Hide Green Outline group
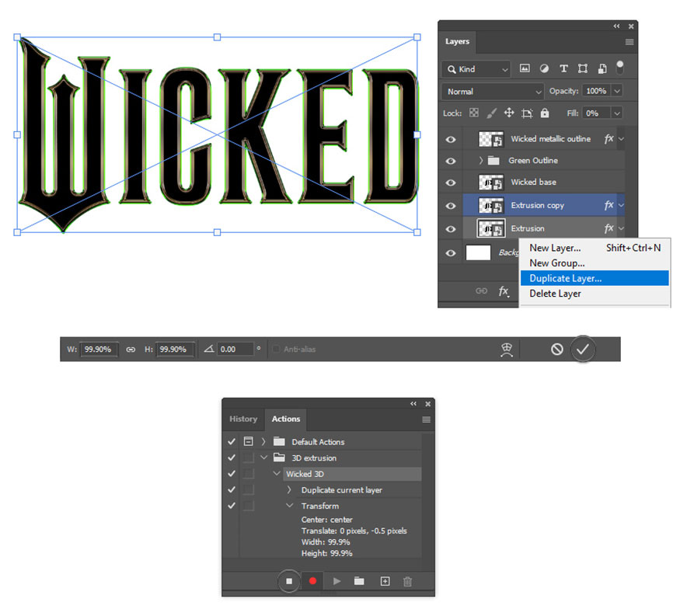Image resolution: width=680 pixels, height=616 pixels. (x=451, y=161)
